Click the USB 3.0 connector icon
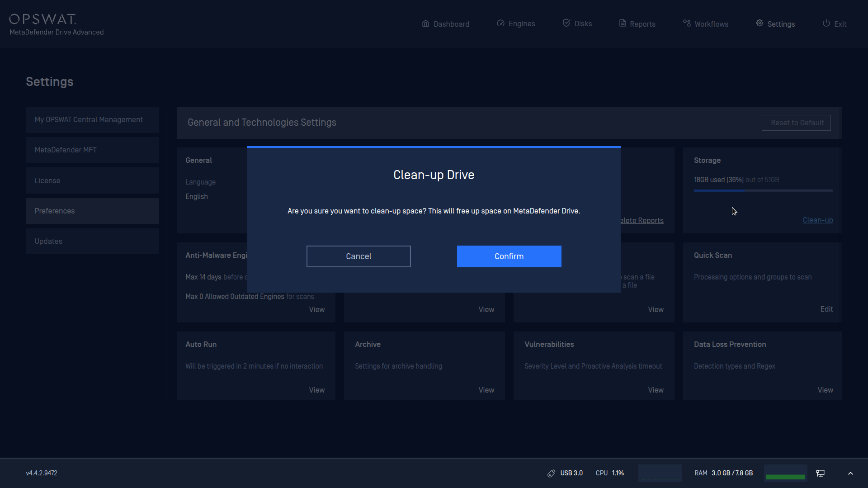The image size is (868, 488). [551, 473]
